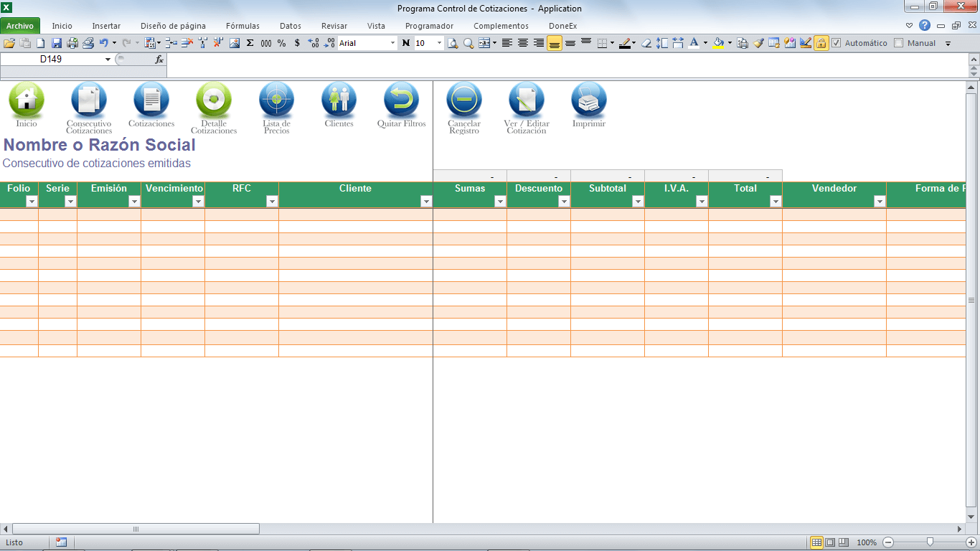Expand the Cliente column filter dropdown
Viewport: 980px width, 551px height.
pos(426,202)
